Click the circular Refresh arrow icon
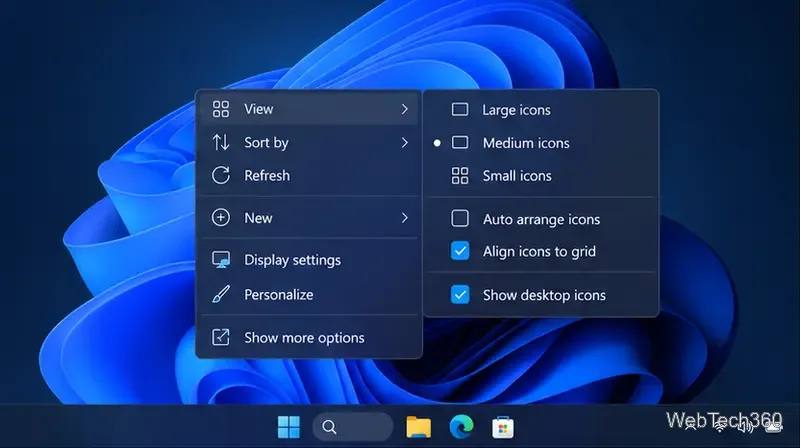 (220, 176)
